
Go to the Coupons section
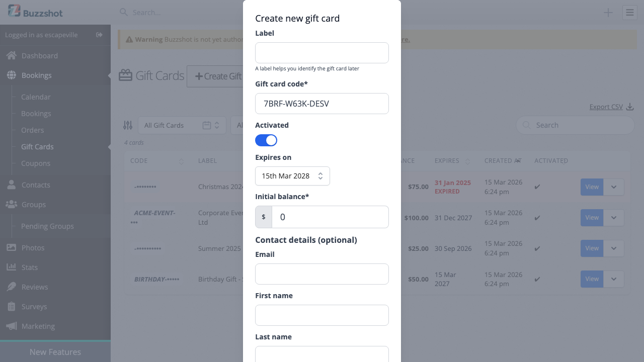pyautogui.click(x=35, y=163)
